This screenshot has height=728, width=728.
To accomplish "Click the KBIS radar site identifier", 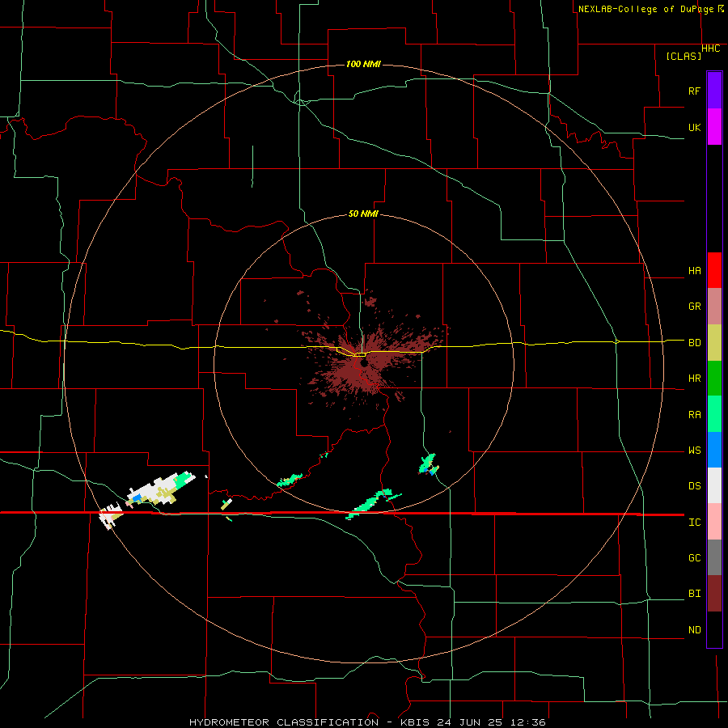I will coord(416,722).
